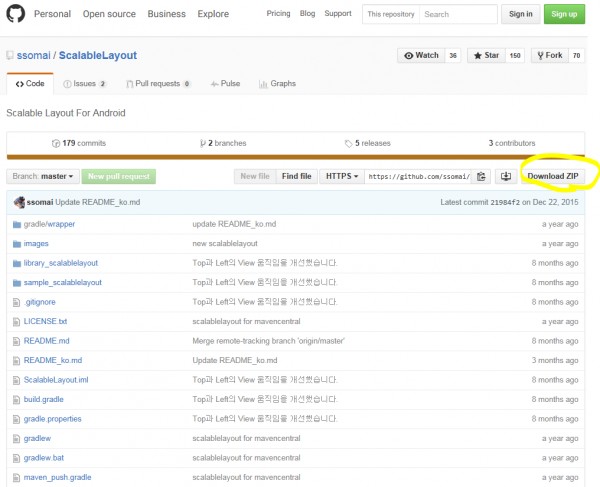Click the Find file button
600x487 pixels.
[297, 176]
